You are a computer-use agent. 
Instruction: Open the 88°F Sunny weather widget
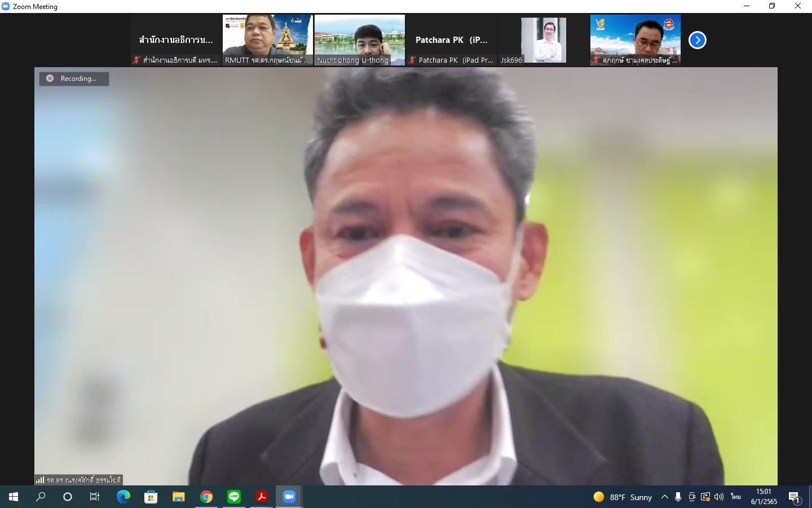click(623, 497)
